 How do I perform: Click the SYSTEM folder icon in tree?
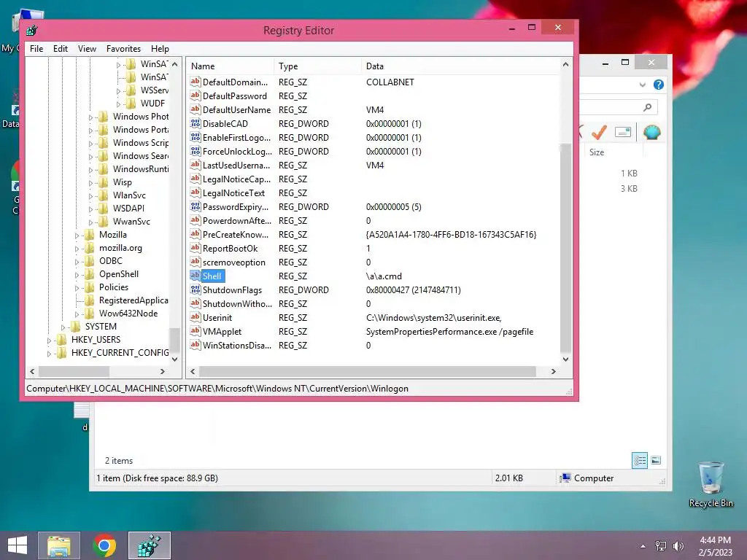(x=75, y=327)
